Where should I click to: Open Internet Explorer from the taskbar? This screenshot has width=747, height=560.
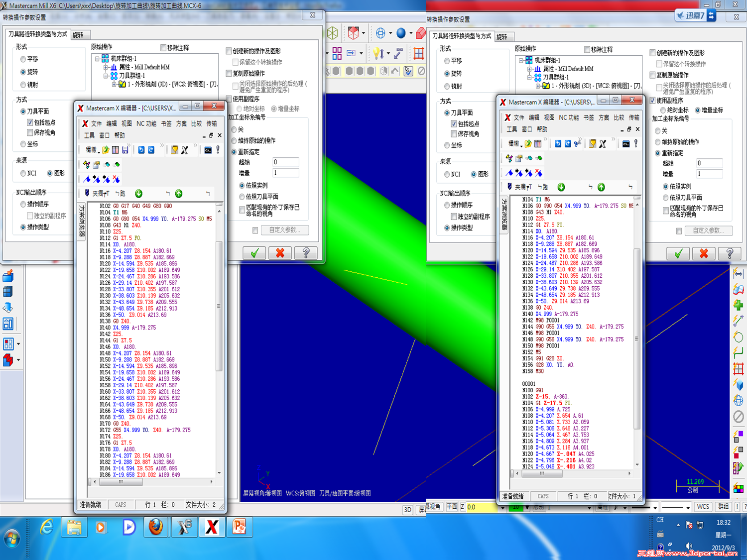coord(47,527)
